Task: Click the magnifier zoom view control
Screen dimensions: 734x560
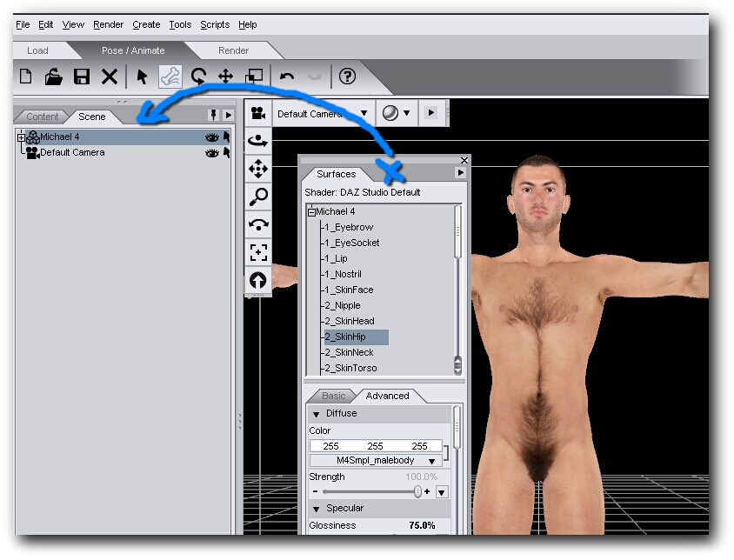Action: [258, 197]
